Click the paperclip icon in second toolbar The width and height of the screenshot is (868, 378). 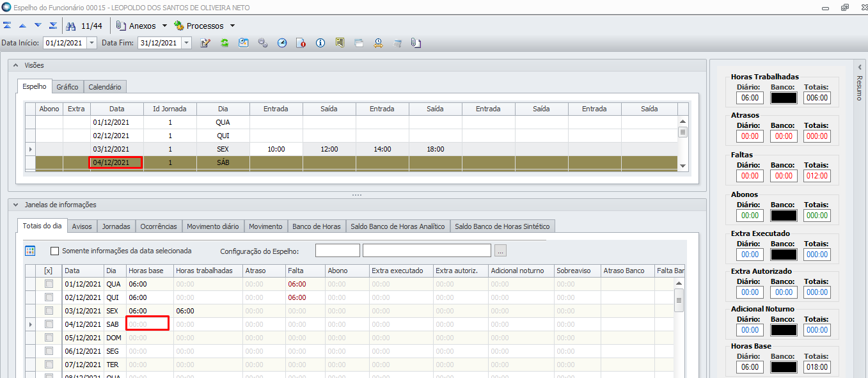[x=415, y=43]
